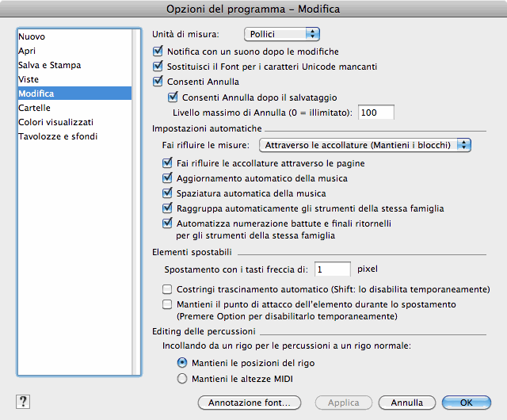This screenshot has width=507, height=420.
Task: Toggle Consenti Annulla dopo il salvataggio
Action: tap(173, 97)
